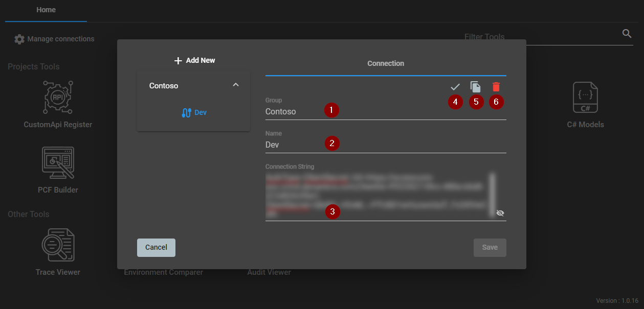644x309 pixels.
Task: Open the PCF Builder tool icon
Action: coord(58,163)
